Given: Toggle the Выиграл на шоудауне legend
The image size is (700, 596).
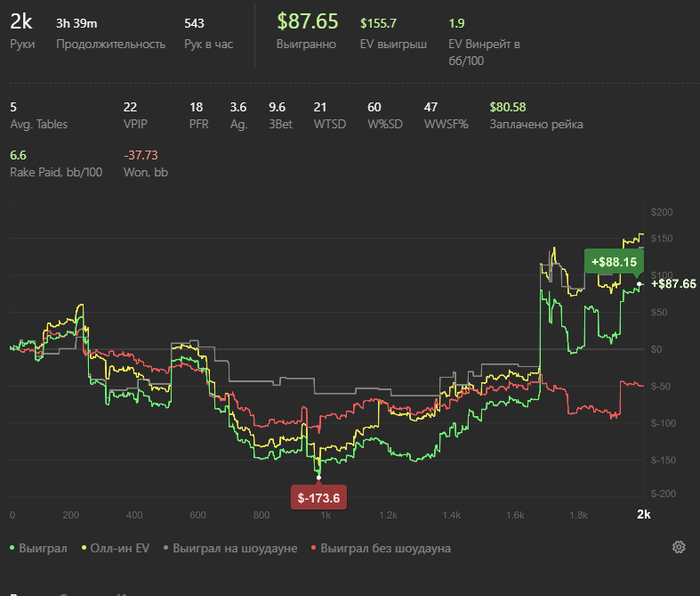Looking at the screenshot, I should (x=230, y=548).
